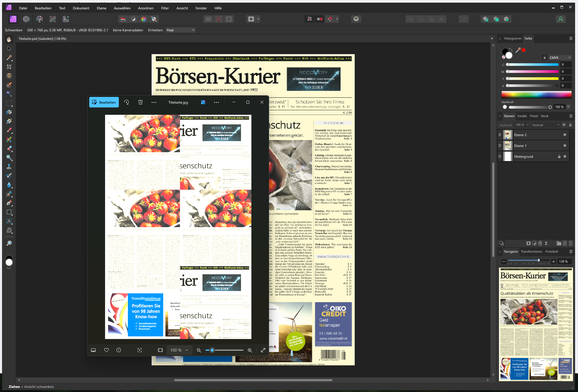Open color Deckkraft percent dropdown arrow
578x392 pixels.
(x=568, y=107)
